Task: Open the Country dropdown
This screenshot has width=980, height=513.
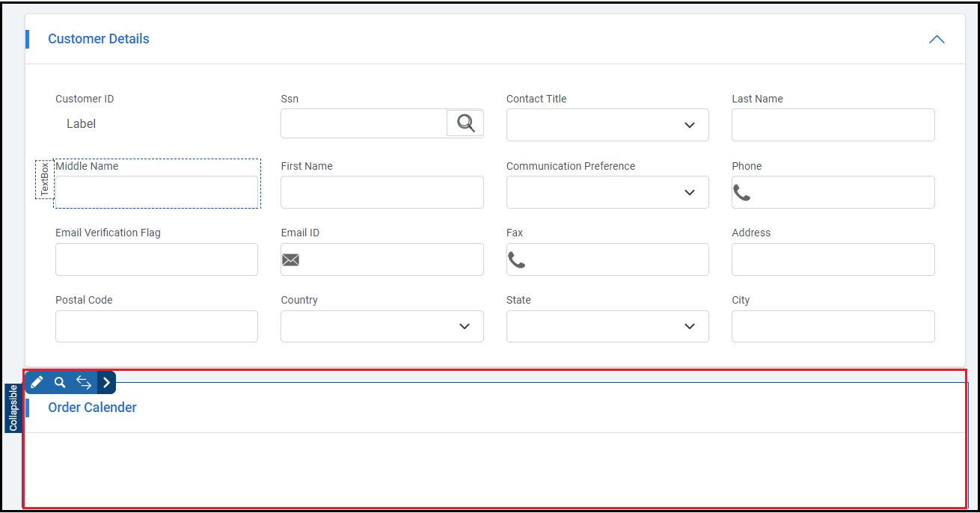Action: point(464,326)
